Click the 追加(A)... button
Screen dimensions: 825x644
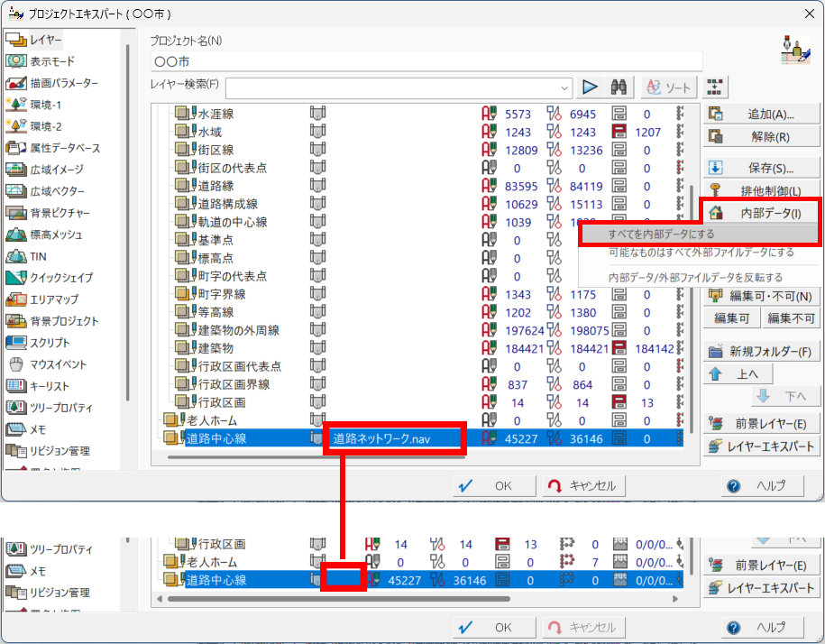(x=759, y=115)
